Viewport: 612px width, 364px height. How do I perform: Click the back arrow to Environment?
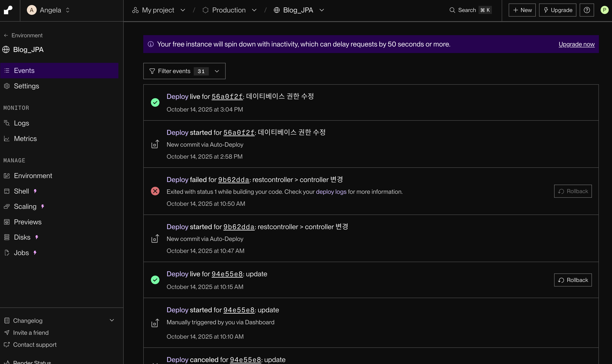(x=6, y=35)
